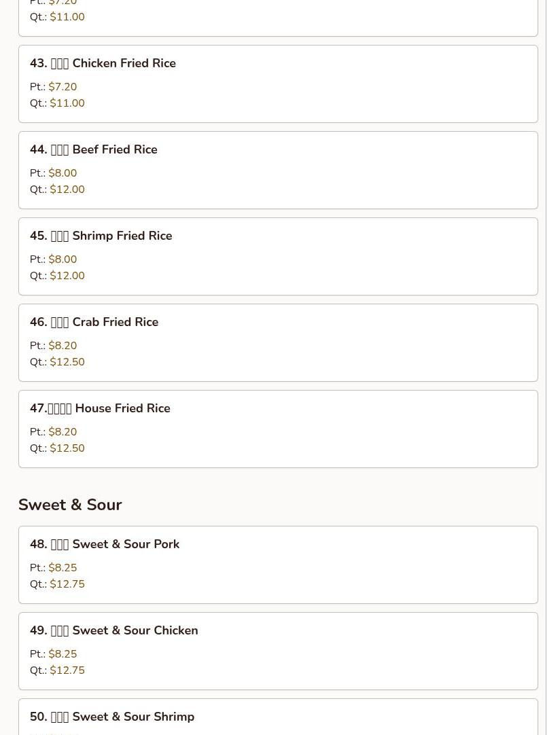Pick the Beef Fried Rice $12.00 quart price
The width and height of the screenshot is (560, 735).
coord(67,190)
